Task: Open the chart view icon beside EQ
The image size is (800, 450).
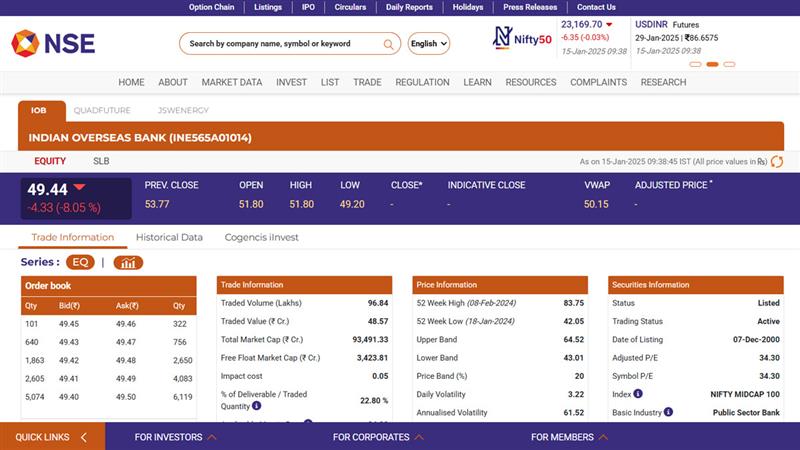Action: click(x=128, y=263)
